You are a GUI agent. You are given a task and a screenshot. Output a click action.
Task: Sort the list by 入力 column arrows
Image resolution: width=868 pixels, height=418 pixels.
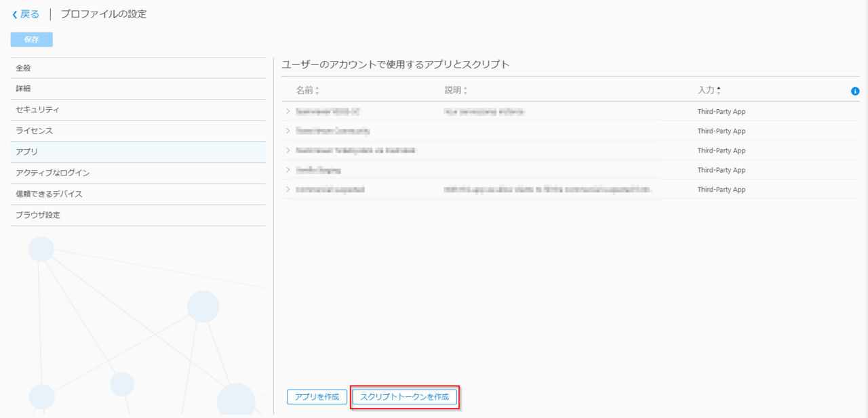(x=718, y=90)
